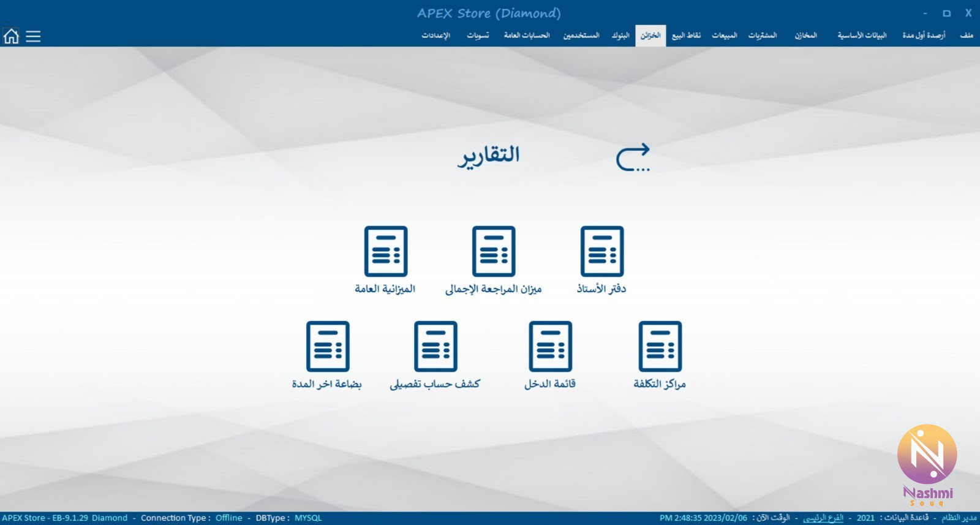The height and width of the screenshot is (525, 980).
Task: Click the curved back arrow icon
Action: [x=633, y=157]
